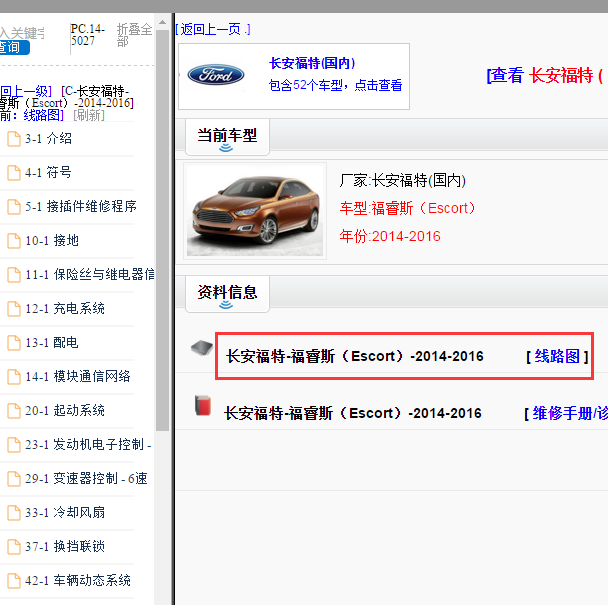Screen dimensions: 608x605
Task: Open 4-1 符号 section
Action: tap(48, 173)
